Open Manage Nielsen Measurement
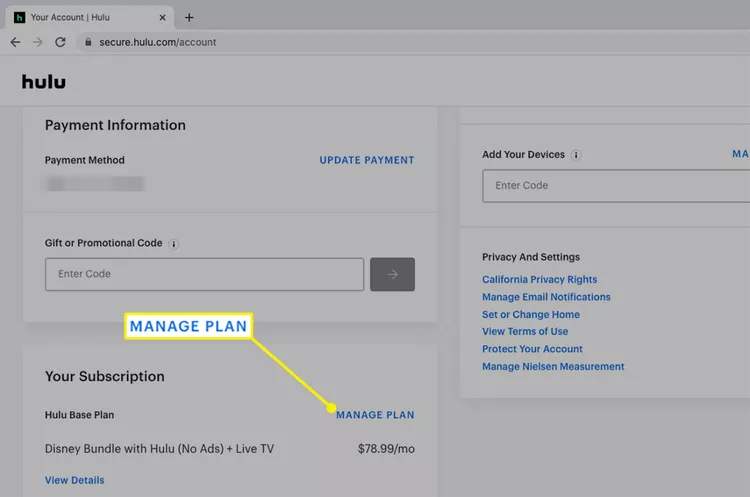 (553, 367)
